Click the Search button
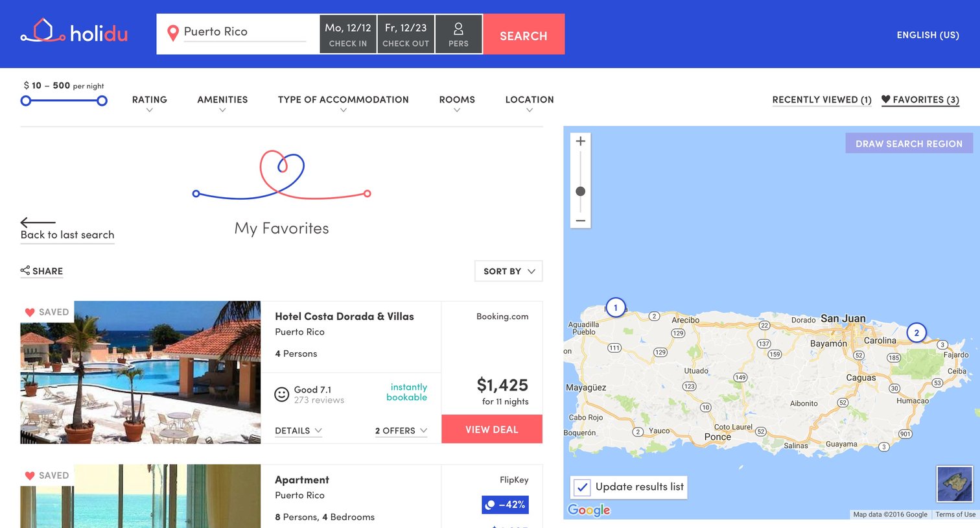Image resolution: width=980 pixels, height=528 pixels. click(x=524, y=34)
